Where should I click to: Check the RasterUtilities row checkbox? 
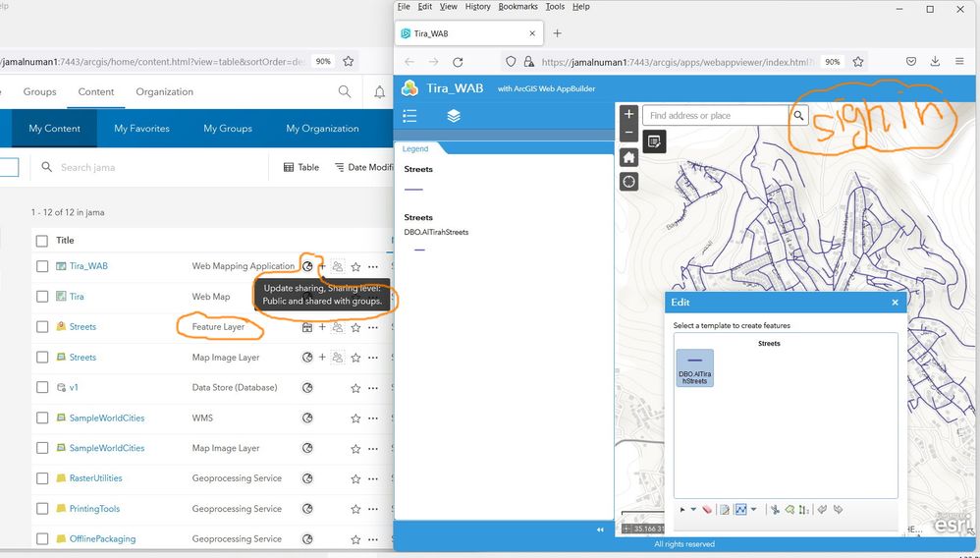click(x=42, y=478)
